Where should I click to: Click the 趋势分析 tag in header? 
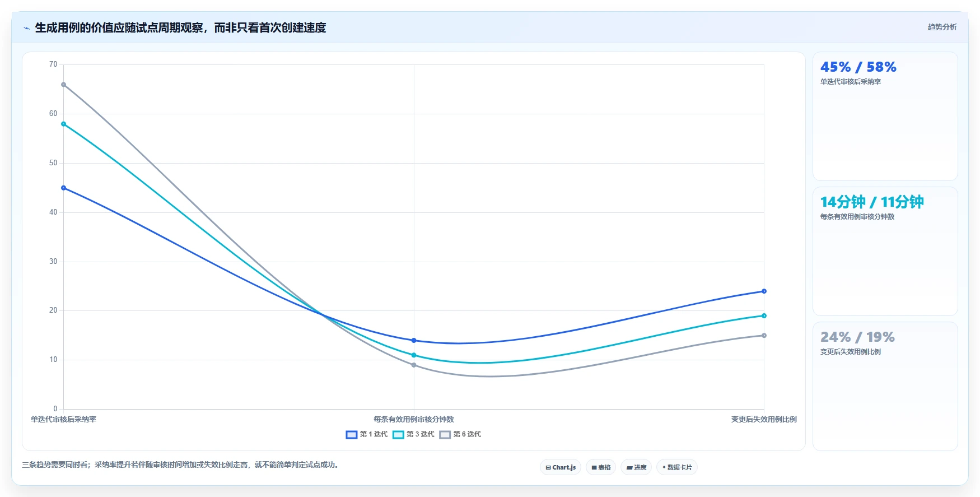[x=942, y=27]
